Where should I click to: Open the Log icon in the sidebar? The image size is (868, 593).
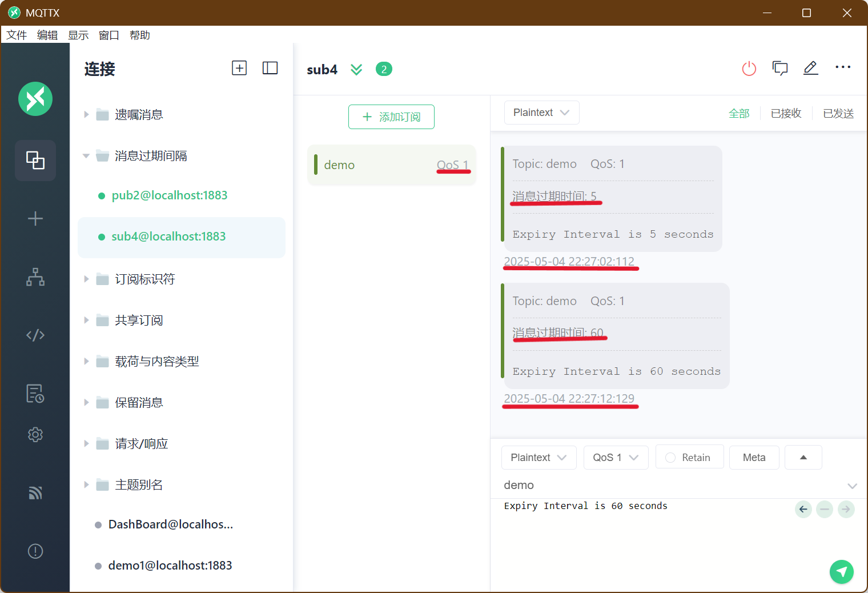tap(35, 393)
